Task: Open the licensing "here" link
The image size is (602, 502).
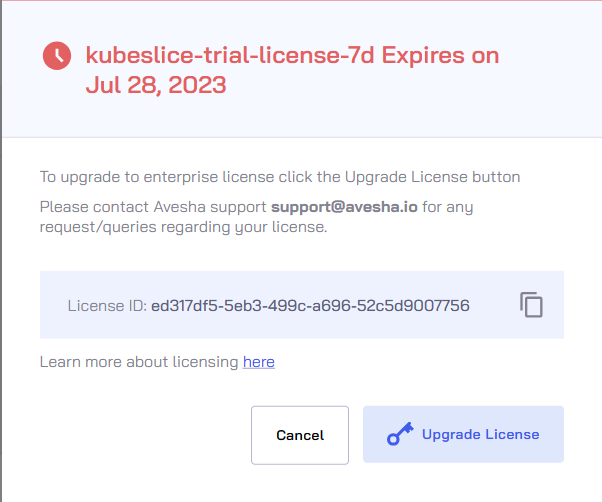Action: [259, 362]
